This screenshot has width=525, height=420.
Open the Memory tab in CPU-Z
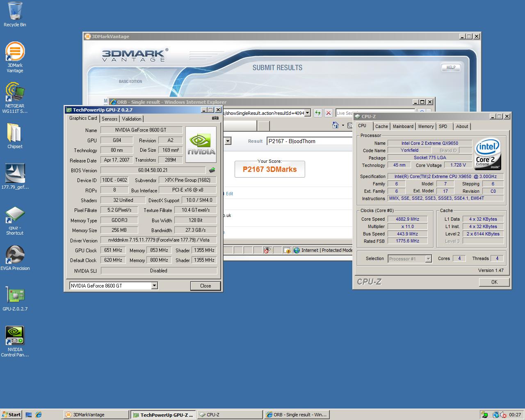(x=426, y=126)
